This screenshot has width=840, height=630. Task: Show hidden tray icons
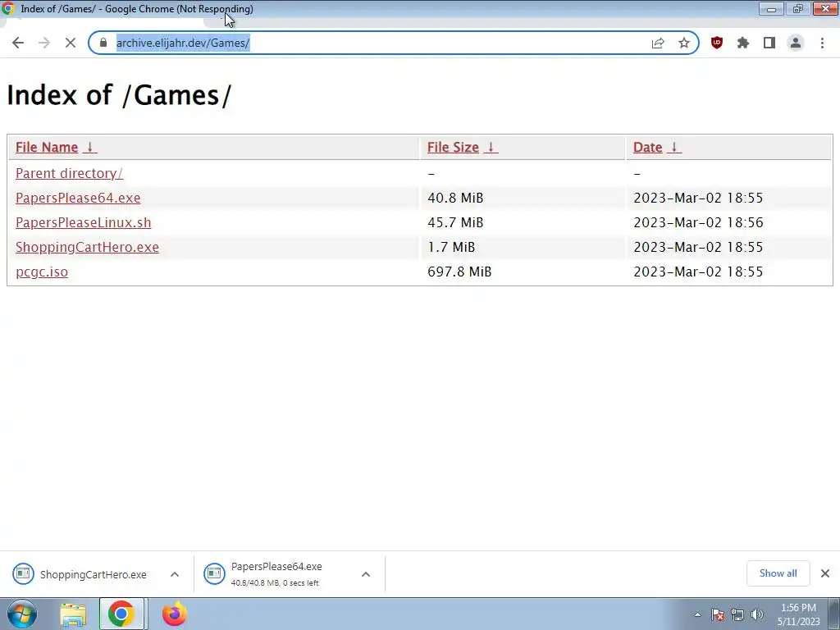tap(697, 614)
